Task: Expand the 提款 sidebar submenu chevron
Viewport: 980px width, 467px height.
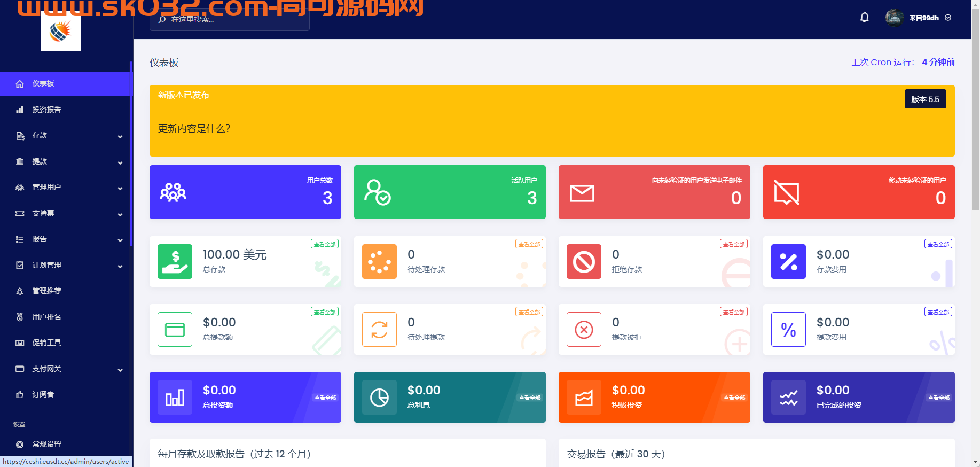Action: click(120, 162)
